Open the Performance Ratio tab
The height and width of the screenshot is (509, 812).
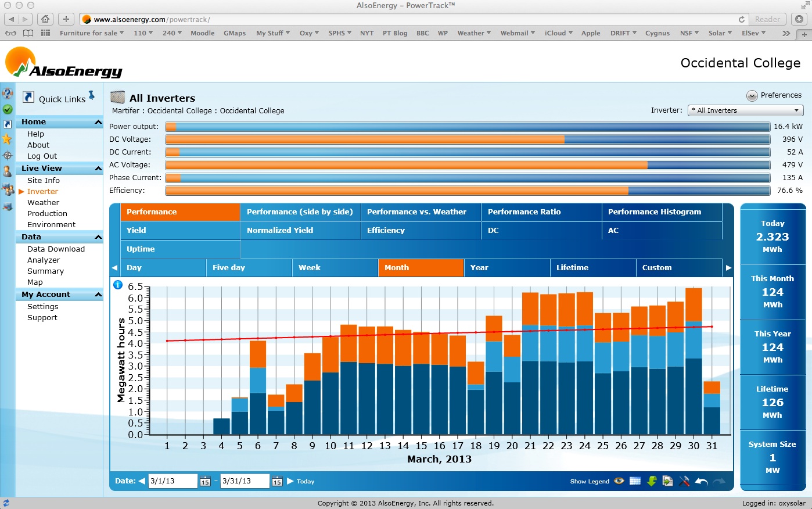point(541,212)
